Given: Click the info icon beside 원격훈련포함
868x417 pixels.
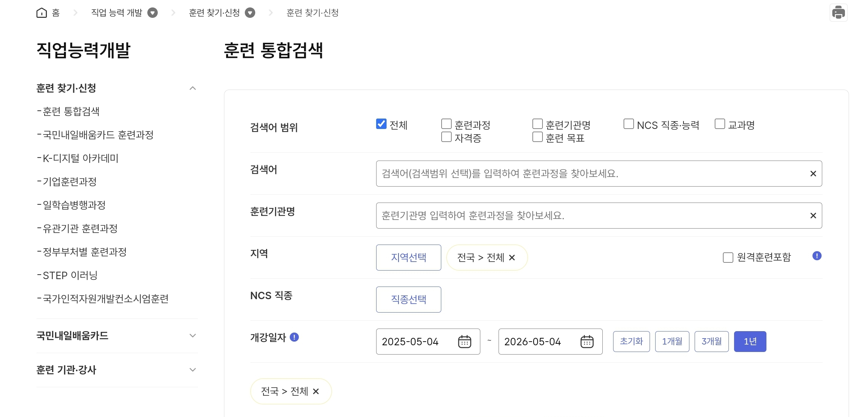Looking at the screenshot, I should point(817,256).
